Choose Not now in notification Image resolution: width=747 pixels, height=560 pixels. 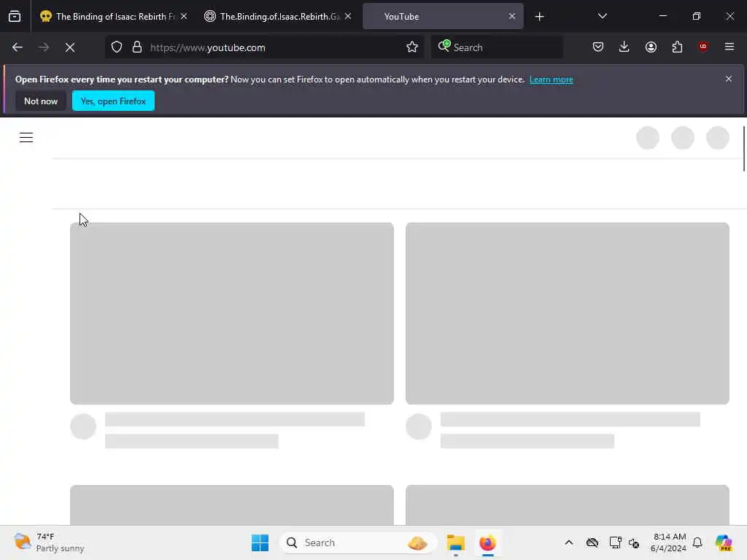coord(41,101)
